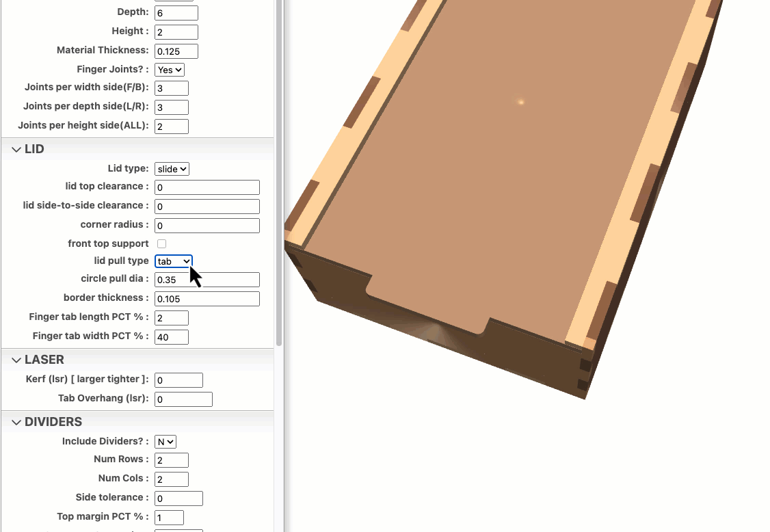Click the Top margin PCT field
770x532 pixels.
pyautogui.click(x=169, y=518)
